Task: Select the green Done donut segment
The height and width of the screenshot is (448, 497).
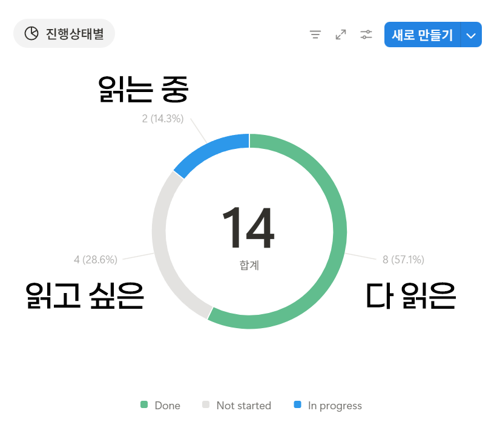Action: [340, 231]
